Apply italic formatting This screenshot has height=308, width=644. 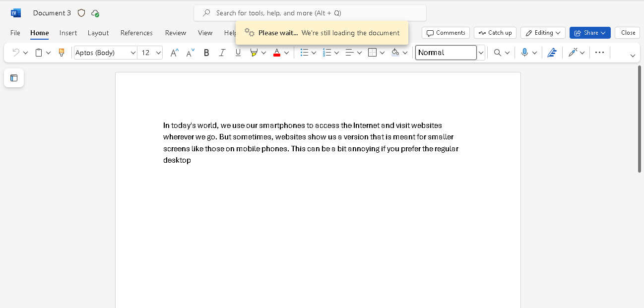tap(222, 52)
